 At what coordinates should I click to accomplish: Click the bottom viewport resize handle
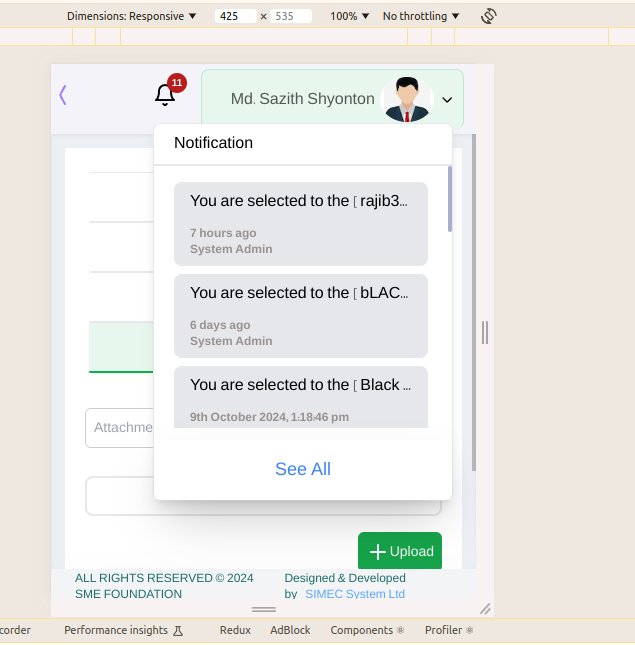pos(264,610)
